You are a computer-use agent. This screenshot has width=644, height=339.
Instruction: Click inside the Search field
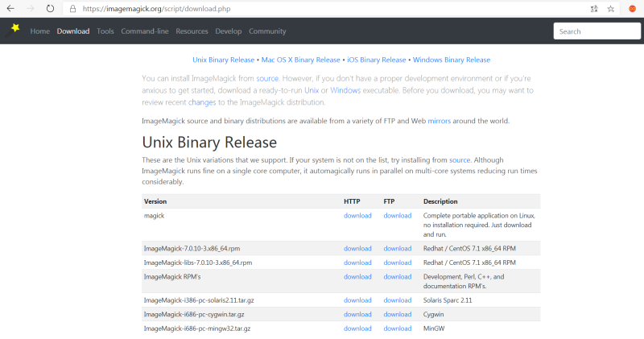tap(597, 31)
